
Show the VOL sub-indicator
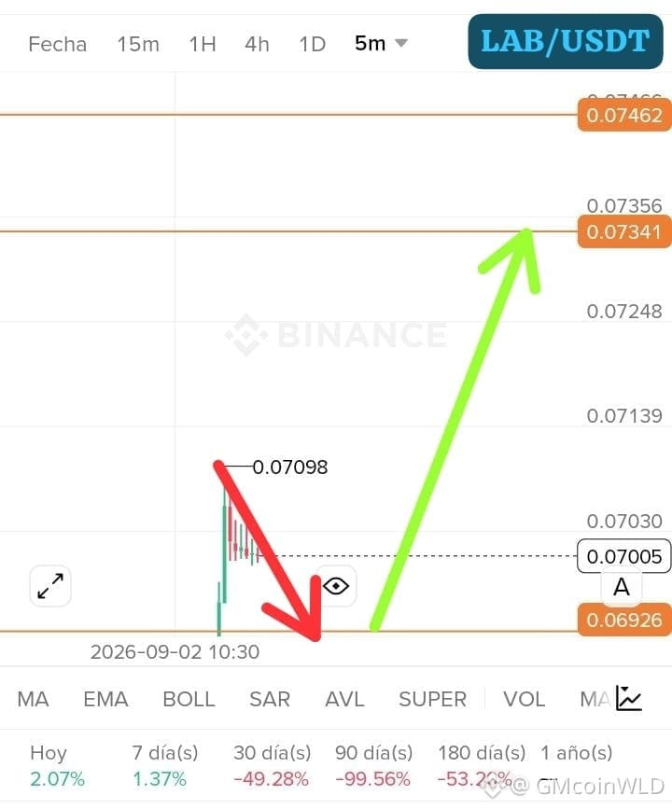[x=524, y=699]
